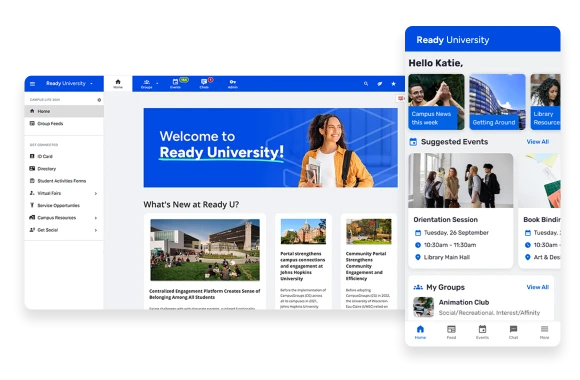The height and width of the screenshot is (380, 580).
Task: Open the Johns Hopkins building thumbnail
Action: point(303,231)
